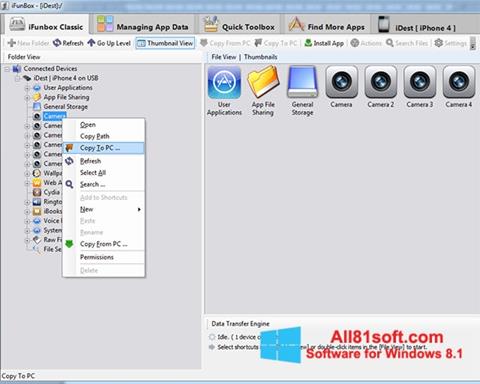
Task: Expand the Ringtone tree node
Action: coord(27,202)
